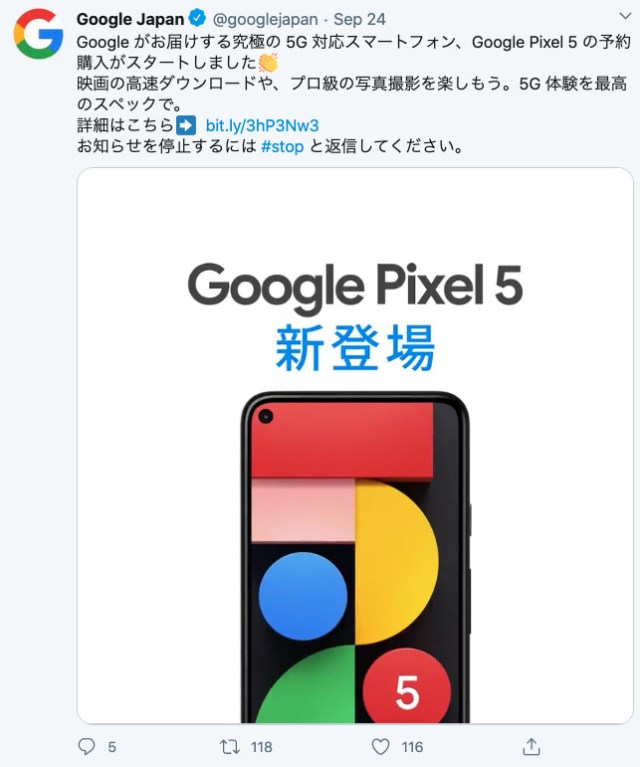Like the tweet with the heart icon
The width and height of the screenshot is (640, 767).
click(x=380, y=746)
